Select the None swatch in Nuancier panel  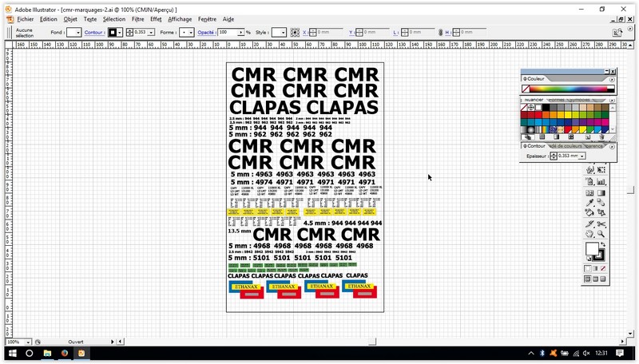pos(524,107)
